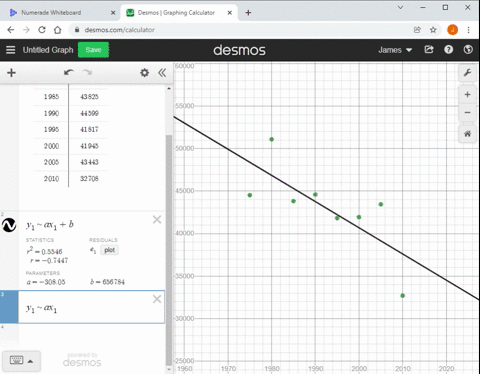Close the Numerade Whiteboard tab

113,13
